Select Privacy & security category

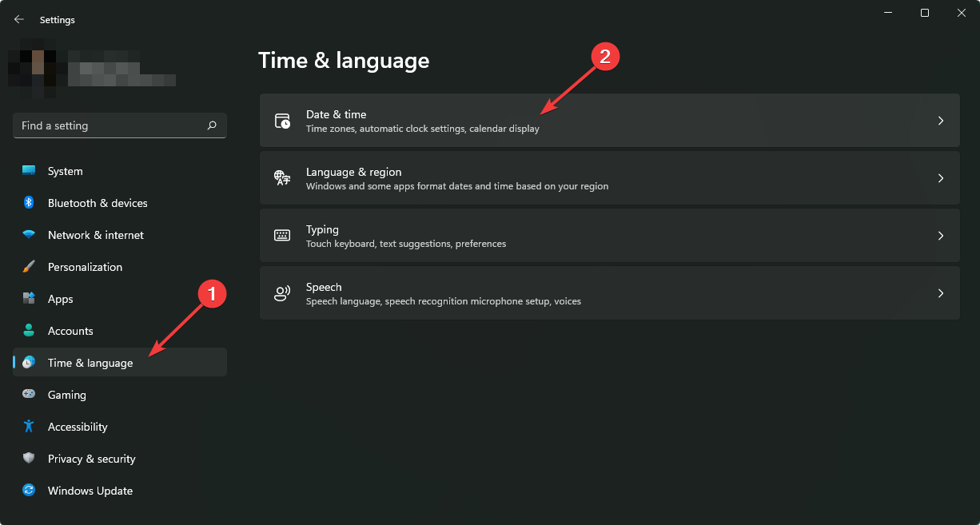pos(120,459)
